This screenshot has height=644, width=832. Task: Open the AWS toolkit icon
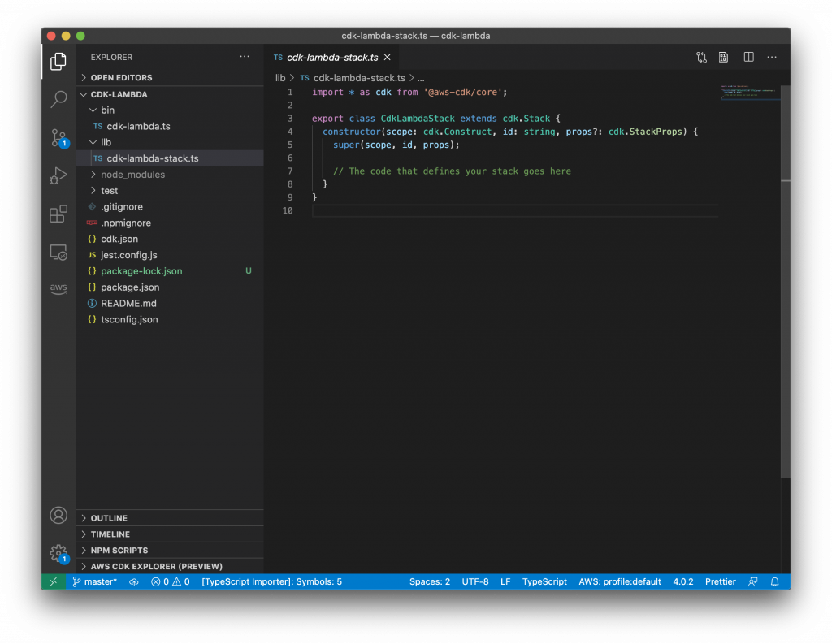pos(58,289)
